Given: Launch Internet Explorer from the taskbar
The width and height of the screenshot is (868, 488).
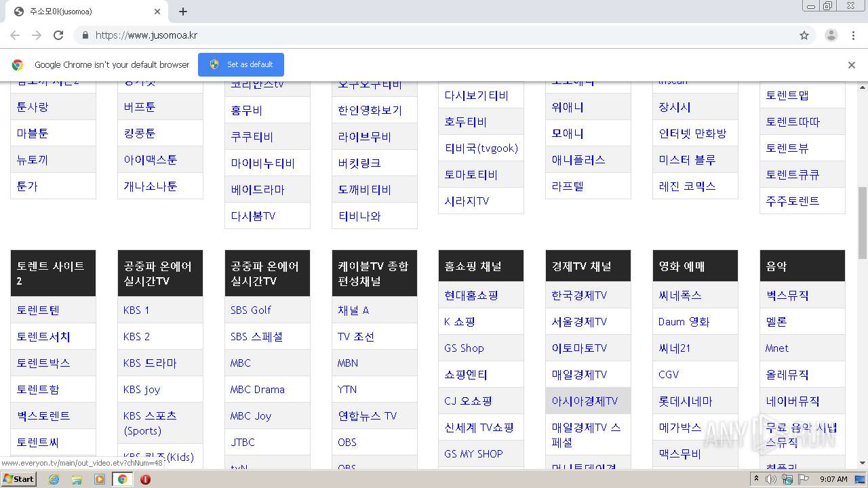Looking at the screenshot, I should pyautogui.click(x=54, y=479).
